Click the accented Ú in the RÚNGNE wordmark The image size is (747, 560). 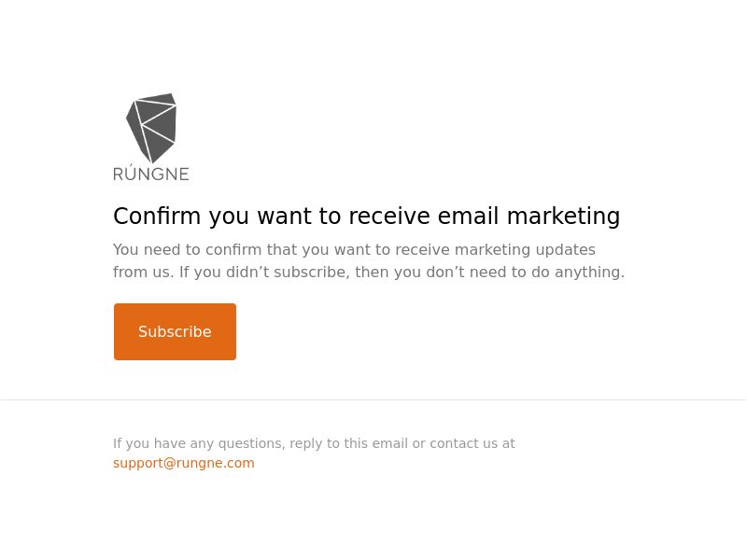(134, 173)
